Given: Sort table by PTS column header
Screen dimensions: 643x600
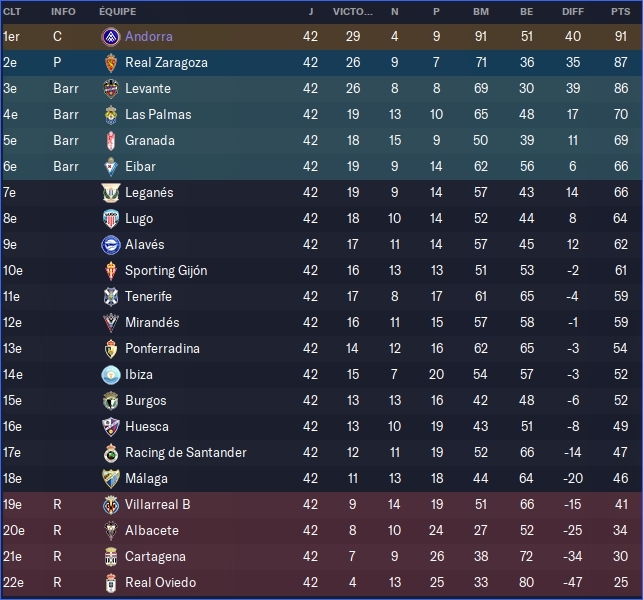Looking at the screenshot, I should click(620, 12).
